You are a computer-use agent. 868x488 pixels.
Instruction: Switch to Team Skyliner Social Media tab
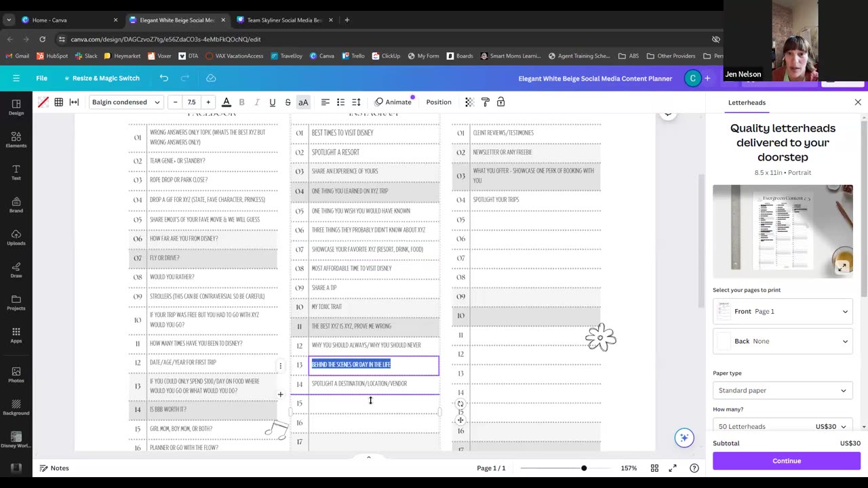point(283,20)
